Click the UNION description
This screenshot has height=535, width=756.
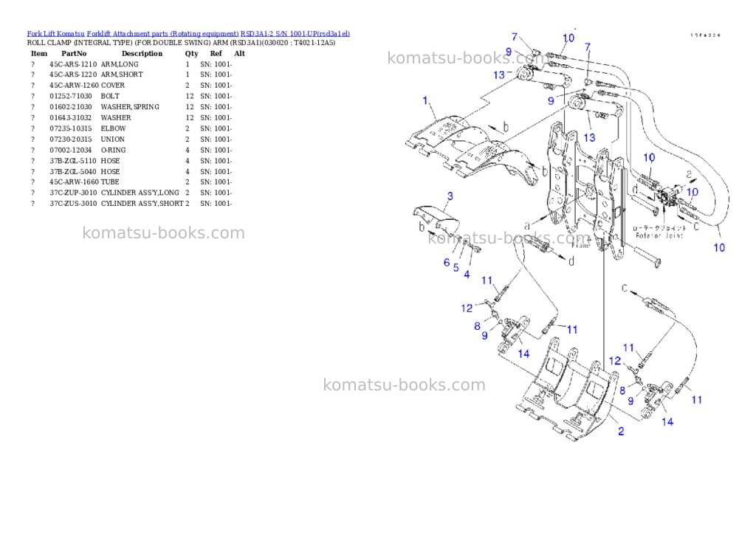[113, 139]
